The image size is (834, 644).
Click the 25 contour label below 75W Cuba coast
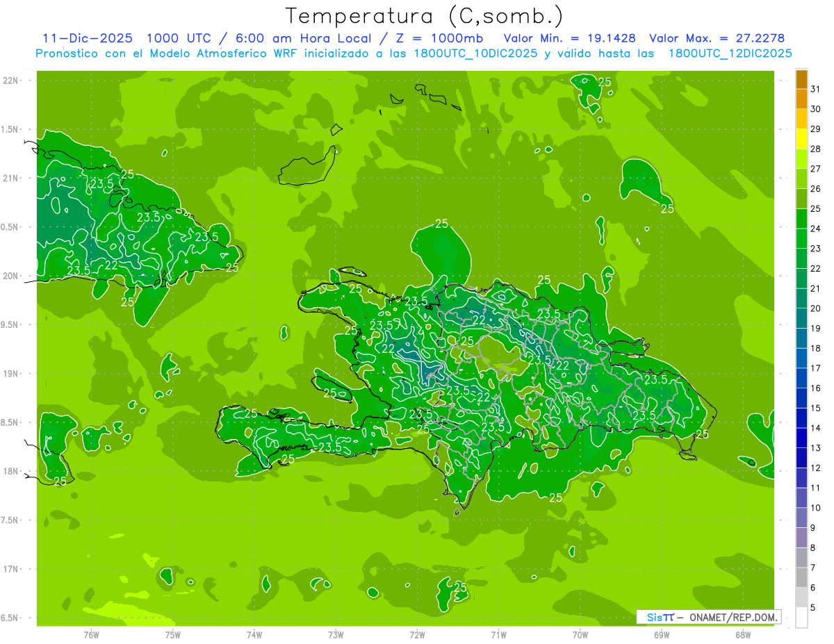(128, 302)
